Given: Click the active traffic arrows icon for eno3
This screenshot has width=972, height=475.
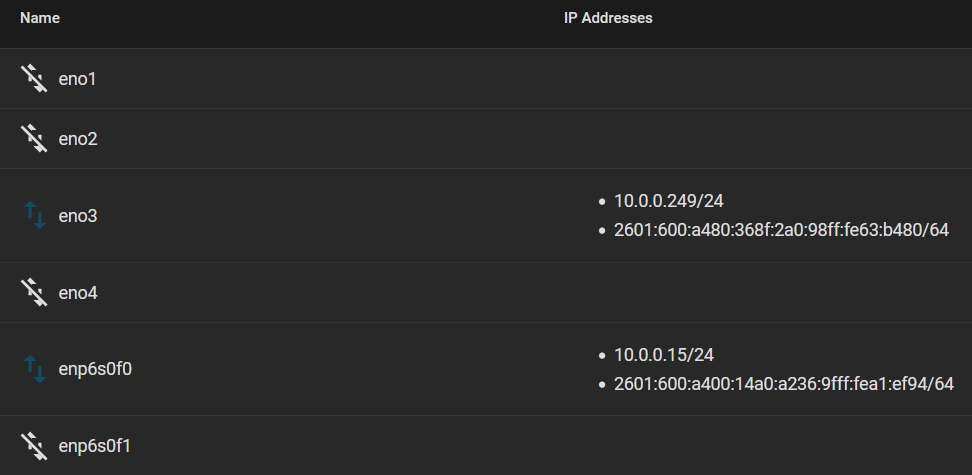Looking at the screenshot, I should tap(34, 215).
